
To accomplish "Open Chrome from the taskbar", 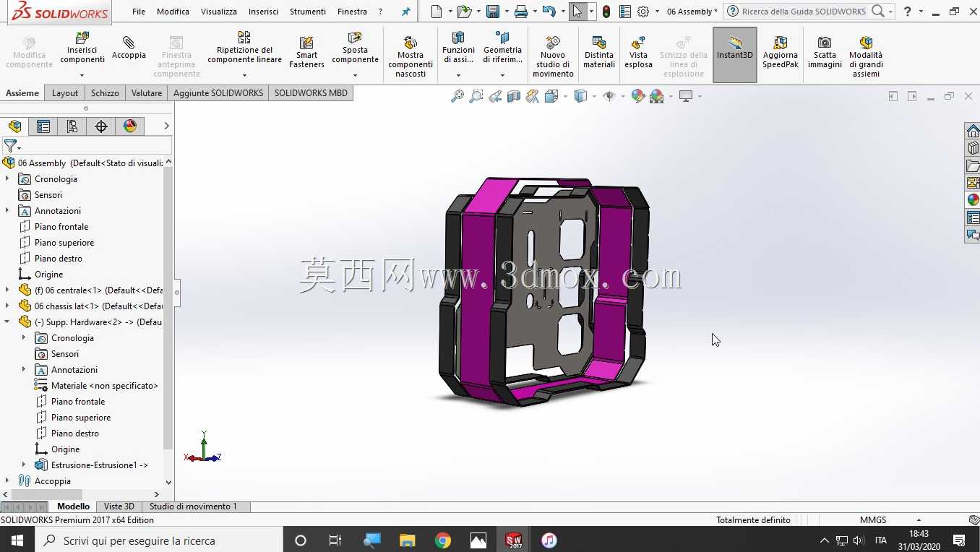I will [x=443, y=540].
